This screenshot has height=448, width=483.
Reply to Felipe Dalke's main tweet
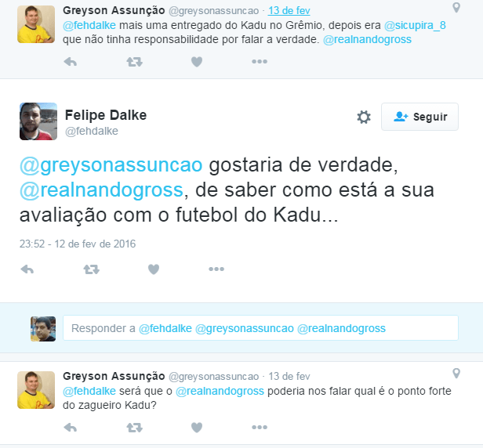27,269
